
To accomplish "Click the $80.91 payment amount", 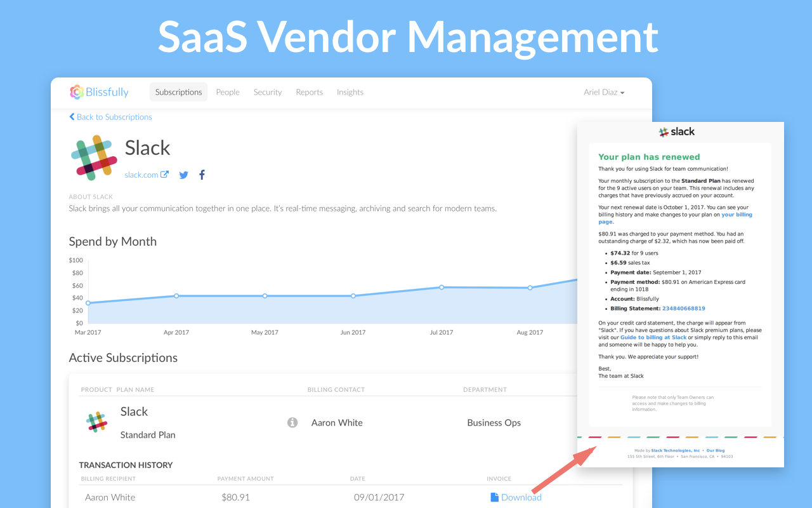I will (x=235, y=497).
